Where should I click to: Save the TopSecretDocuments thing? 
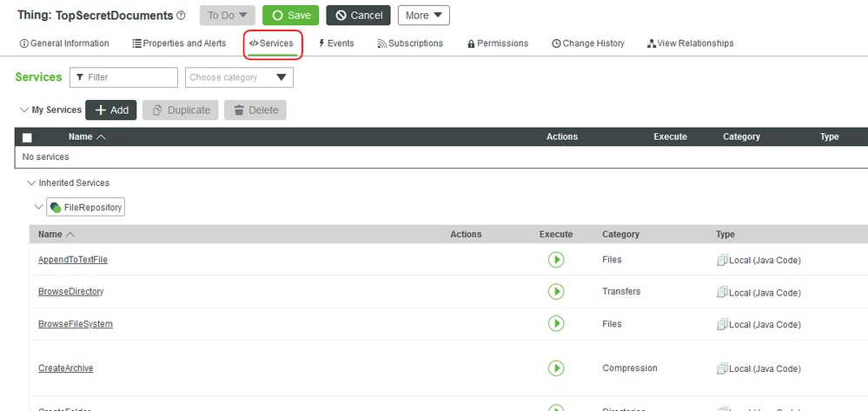pos(290,16)
